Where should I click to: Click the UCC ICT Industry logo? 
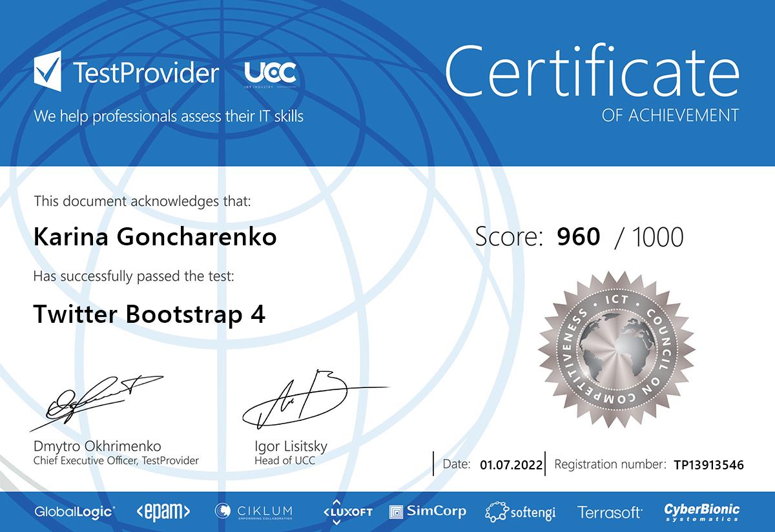pos(271,74)
